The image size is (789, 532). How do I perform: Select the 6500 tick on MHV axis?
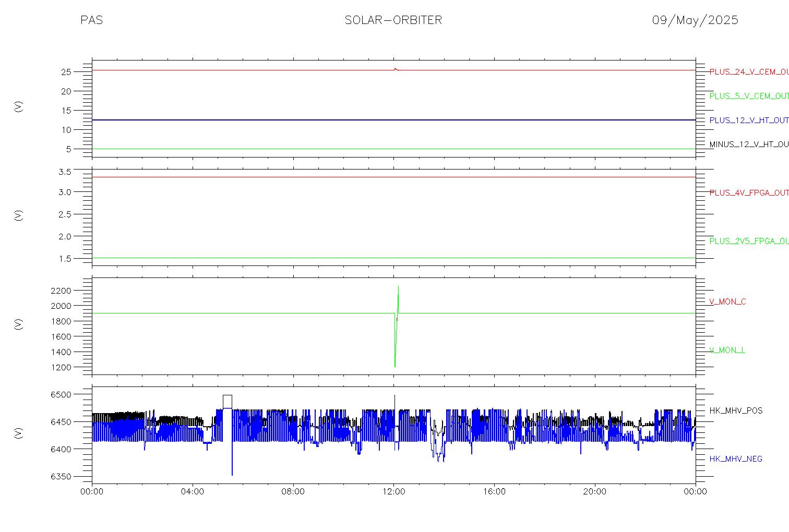click(62, 395)
